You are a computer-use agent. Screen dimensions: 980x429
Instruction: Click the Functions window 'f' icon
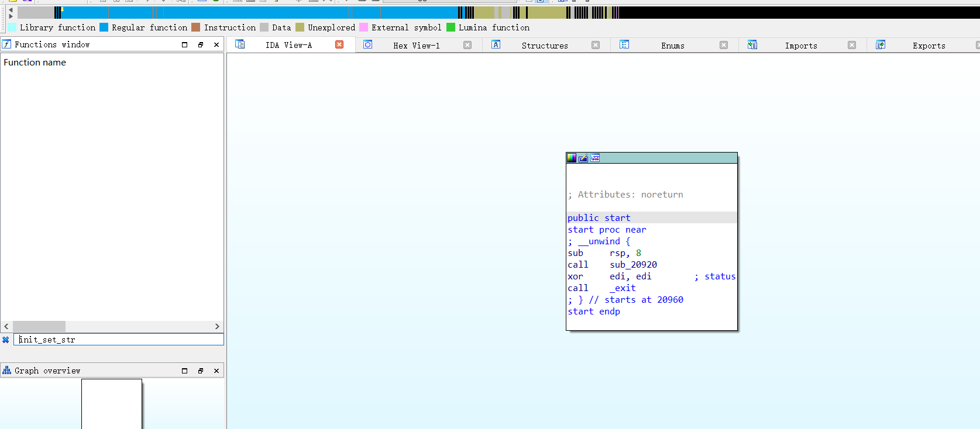(x=6, y=44)
